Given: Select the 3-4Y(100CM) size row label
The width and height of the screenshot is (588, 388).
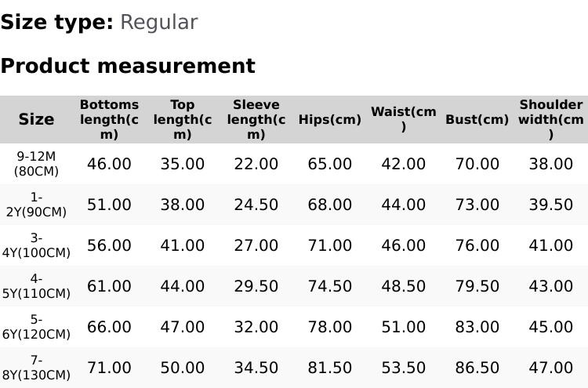Looking at the screenshot, I should 36,245.
